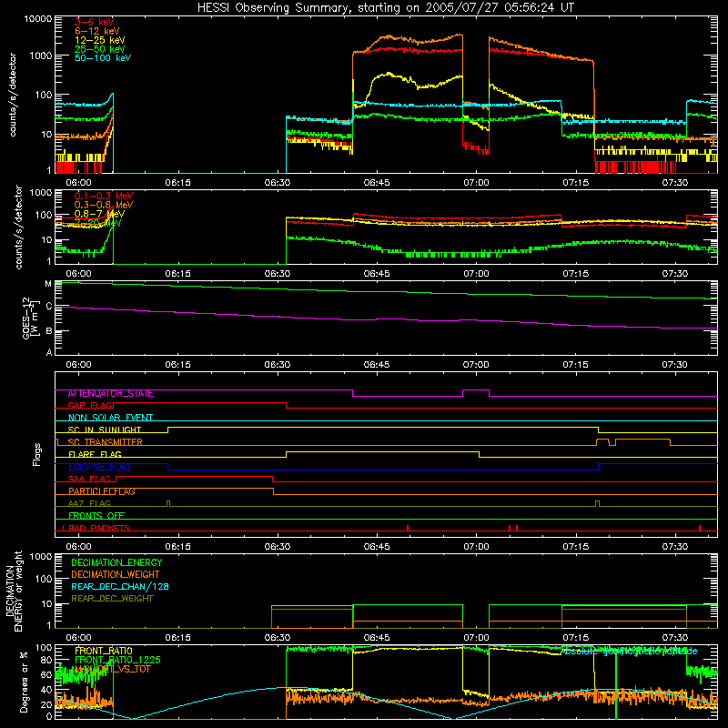Click the 07:15 tick under the Flags panel
Screen dimensions: 728x728
tap(575, 547)
